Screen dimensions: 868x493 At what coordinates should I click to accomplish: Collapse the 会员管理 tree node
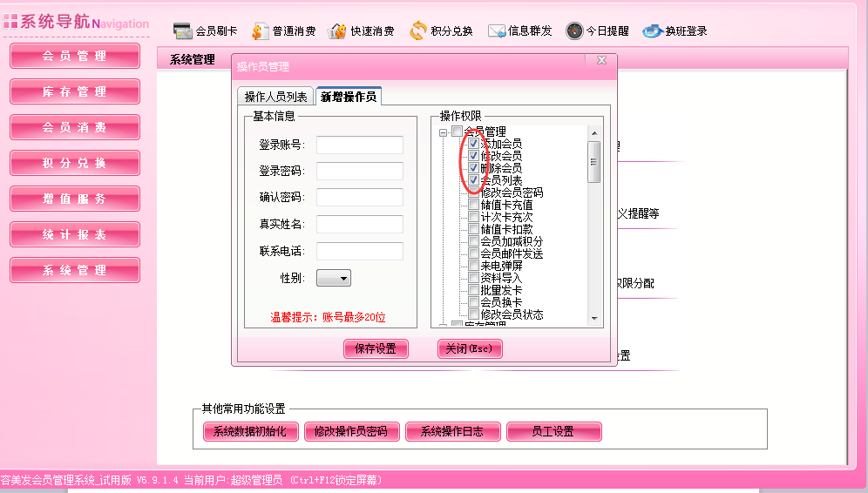443,132
